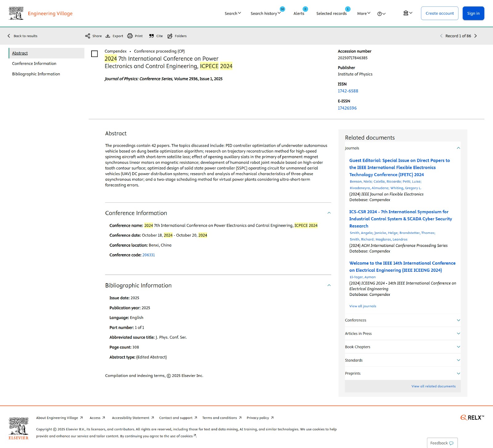Open author El-Tager, Ayman link
Viewport: 493px width, 448px height.
pos(363,277)
